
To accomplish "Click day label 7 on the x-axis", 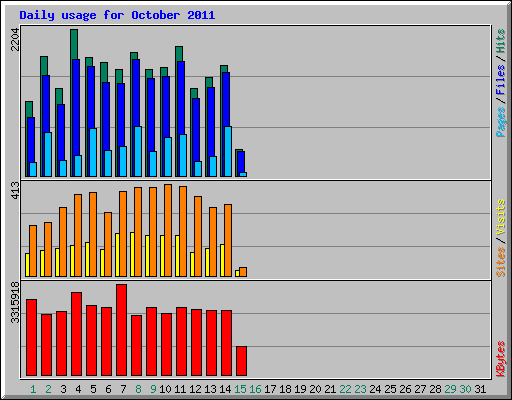I will 123,389.
